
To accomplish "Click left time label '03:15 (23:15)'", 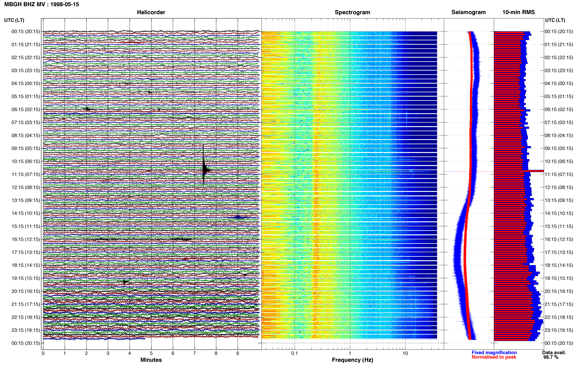I will (26, 71).
